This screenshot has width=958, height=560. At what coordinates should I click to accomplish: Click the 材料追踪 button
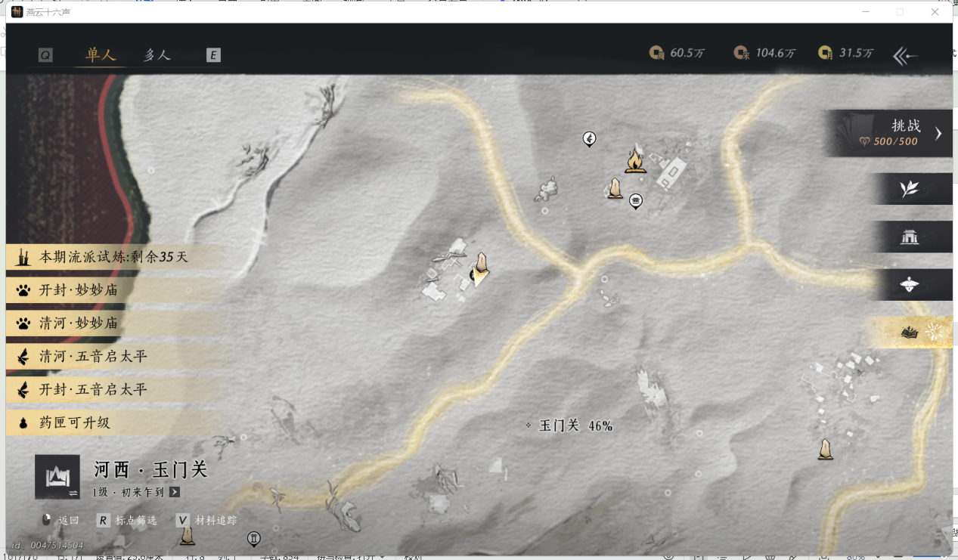(x=206, y=520)
